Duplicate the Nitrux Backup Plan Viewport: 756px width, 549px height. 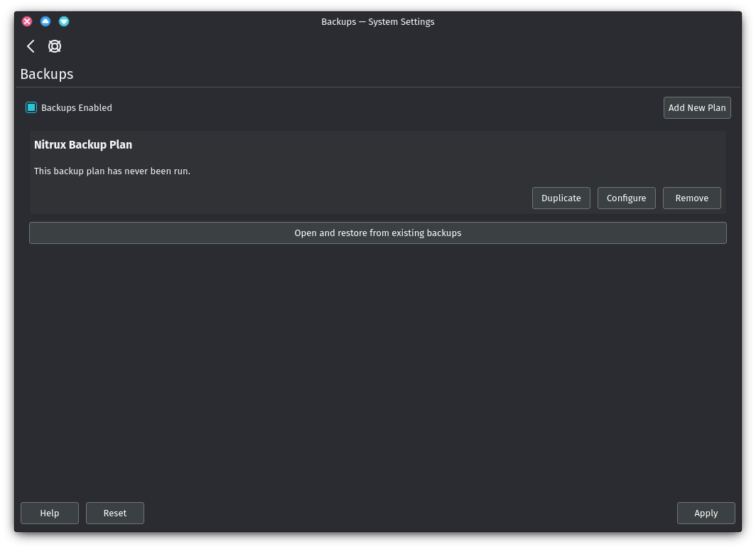click(x=561, y=198)
